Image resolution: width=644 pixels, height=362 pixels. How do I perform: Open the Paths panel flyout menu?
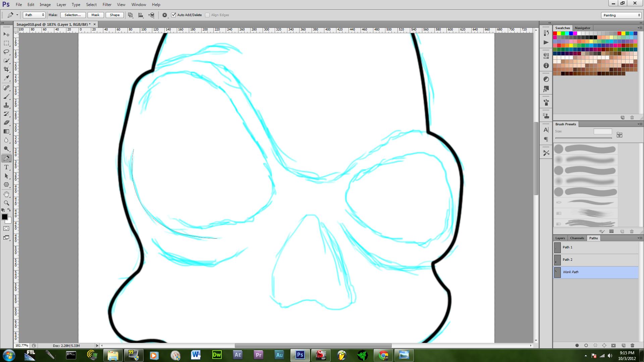pyautogui.click(x=639, y=238)
